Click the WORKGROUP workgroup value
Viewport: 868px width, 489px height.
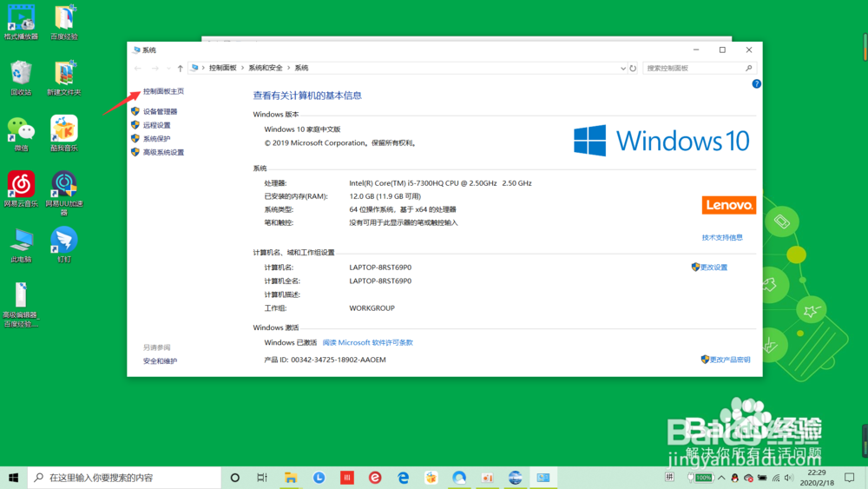pyautogui.click(x=372, y=308)
